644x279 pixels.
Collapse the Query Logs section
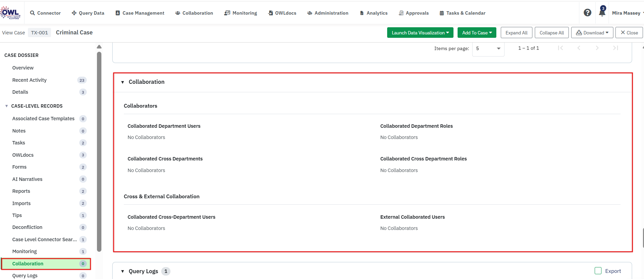coord(122,272)
